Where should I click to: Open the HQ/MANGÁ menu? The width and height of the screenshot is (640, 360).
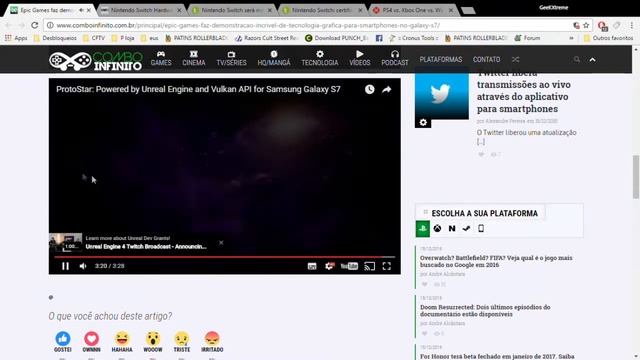274,59
